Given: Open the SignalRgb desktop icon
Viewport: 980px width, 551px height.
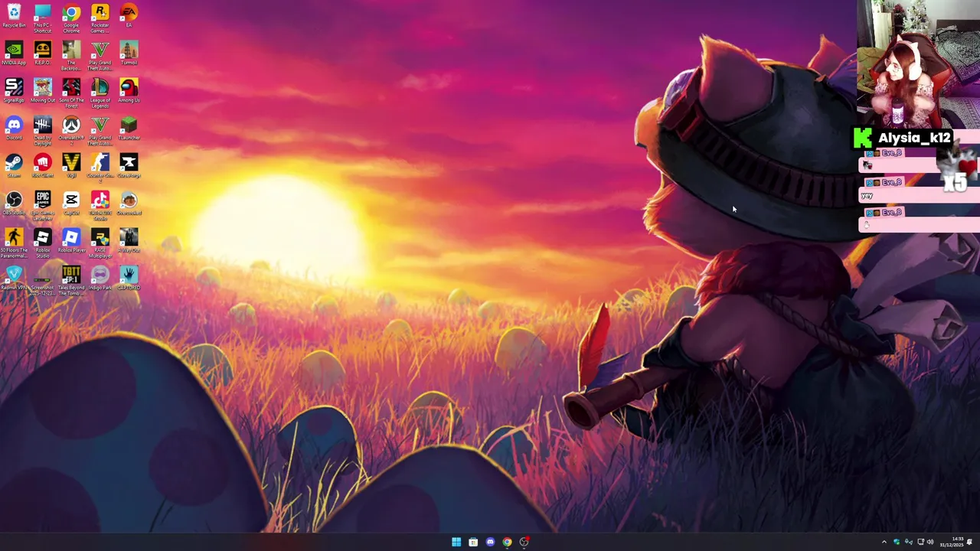Looking at the screenshot, I should 14,90.
